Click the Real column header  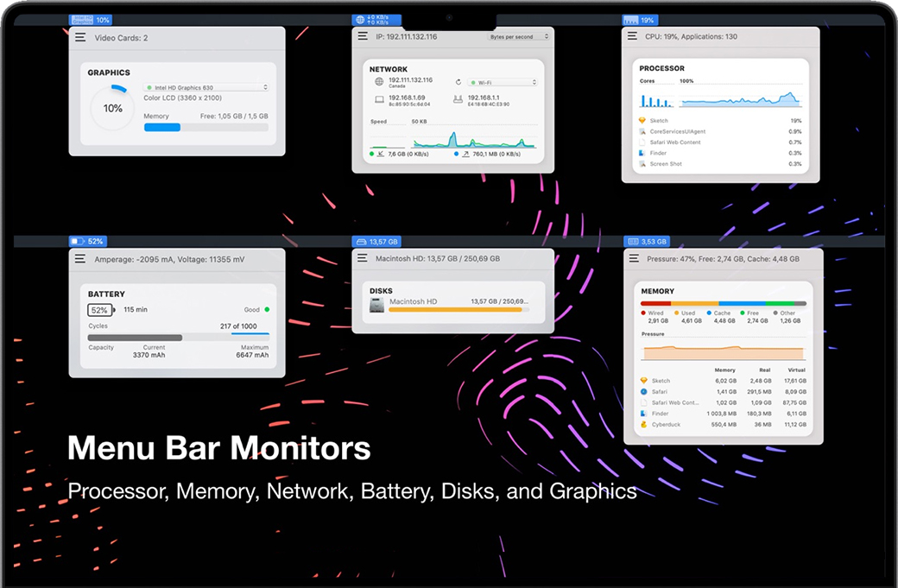[764, 370]
